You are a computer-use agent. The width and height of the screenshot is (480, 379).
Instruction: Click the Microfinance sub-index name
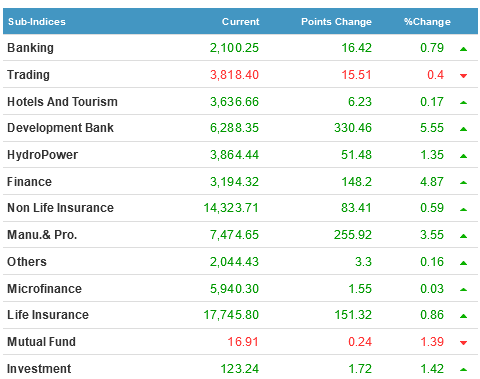44,289
